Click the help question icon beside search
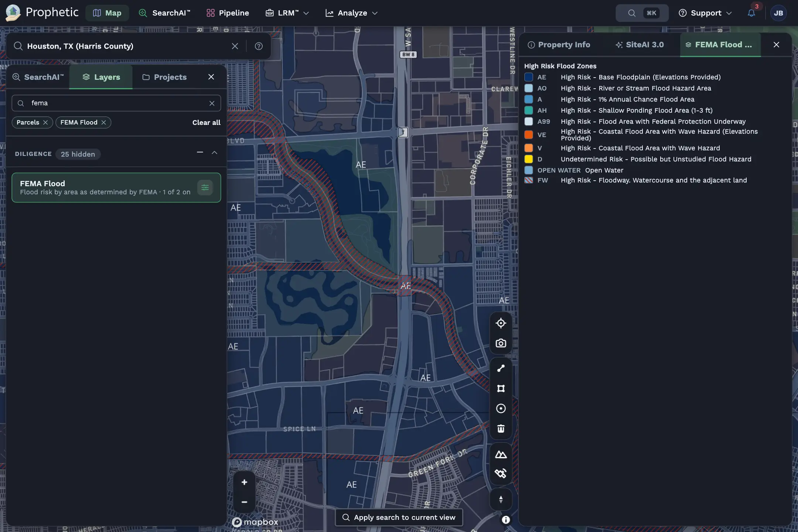This screenshot has height=532, width=798. 259,46
